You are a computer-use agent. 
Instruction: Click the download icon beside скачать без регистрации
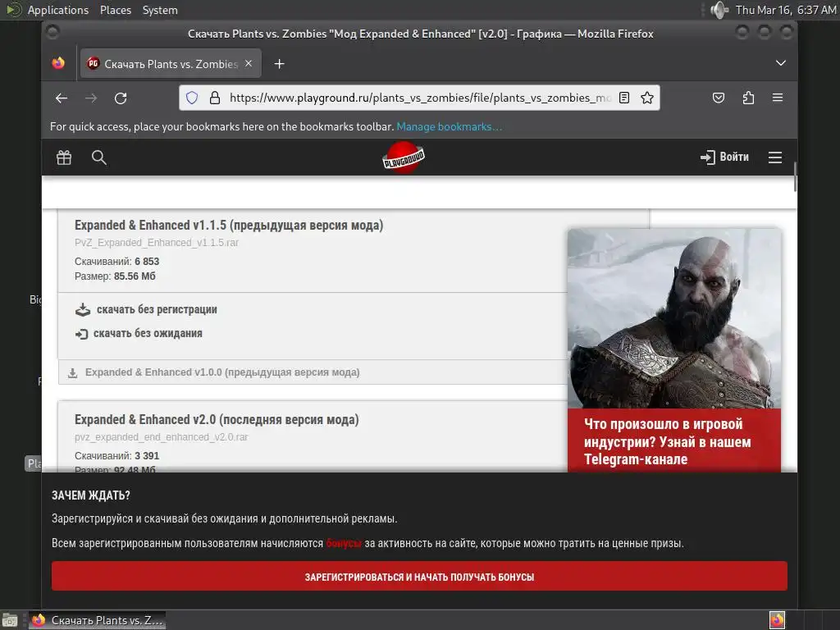[83, 309]
